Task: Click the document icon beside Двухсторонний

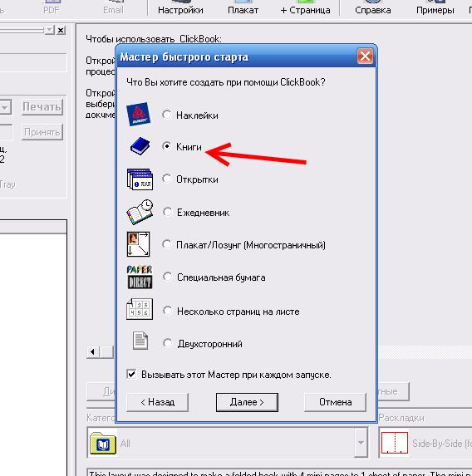Action: pyautogui.click(x=140, y=341)
